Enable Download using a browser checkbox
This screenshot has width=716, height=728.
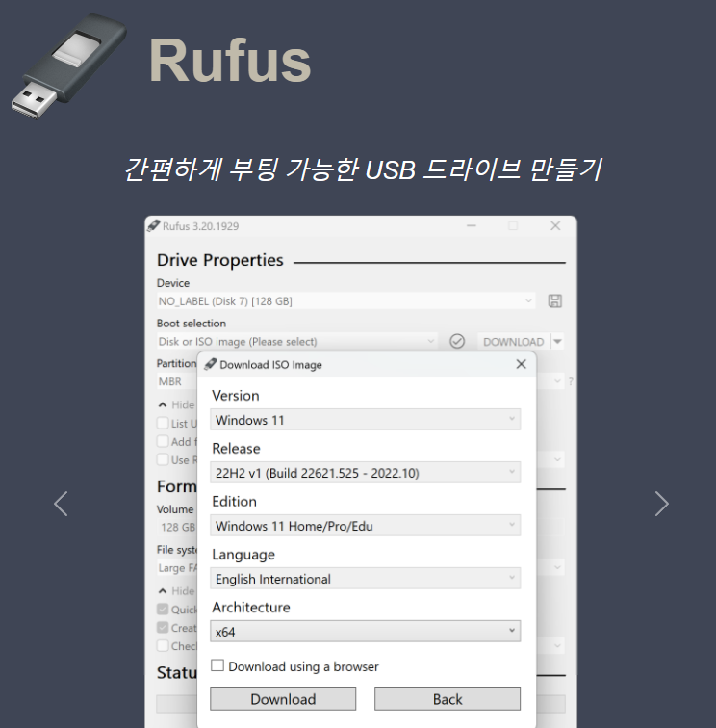[x=217, y=665]
